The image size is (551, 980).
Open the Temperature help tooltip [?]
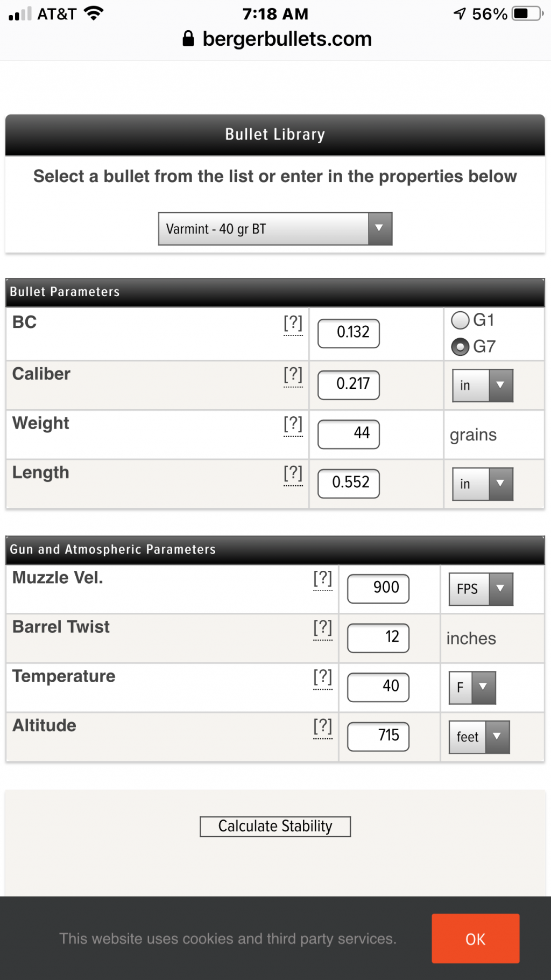(323, 678)
